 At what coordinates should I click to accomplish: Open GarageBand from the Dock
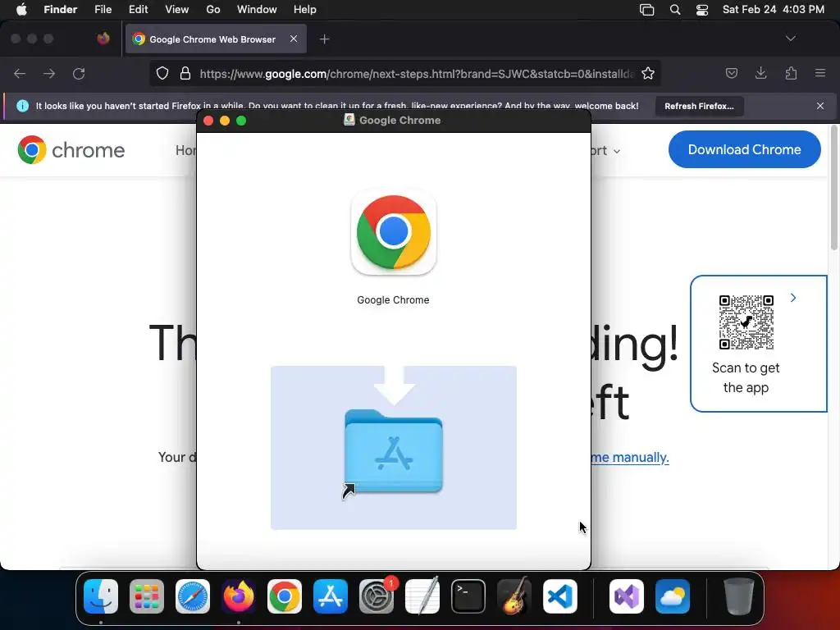pyautogui.click(x=514, y=596)
